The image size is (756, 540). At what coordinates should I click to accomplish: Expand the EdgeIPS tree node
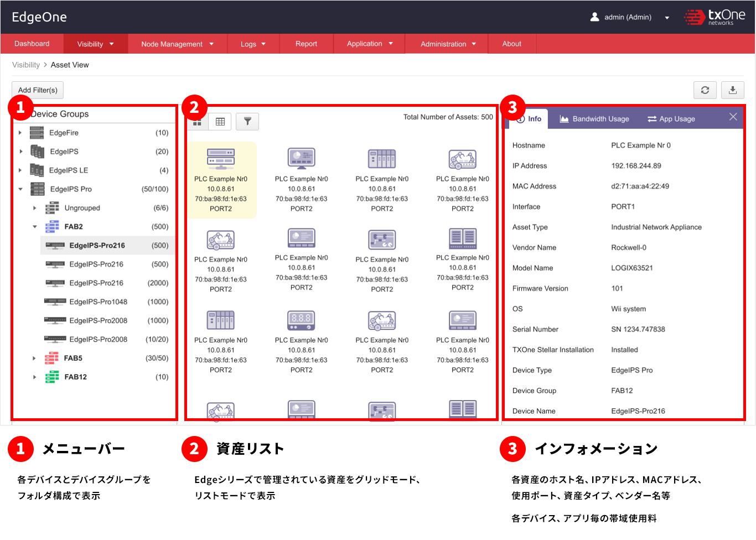[x=20, y=152]
